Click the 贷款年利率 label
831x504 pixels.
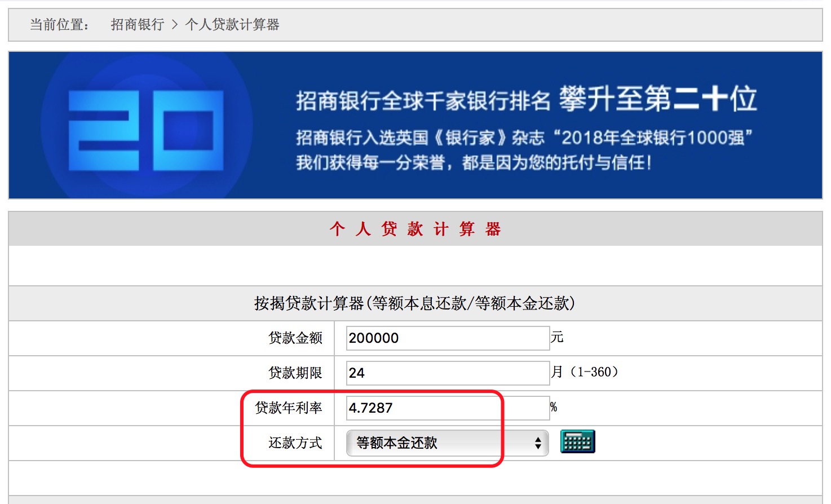[x=289, y=408]
